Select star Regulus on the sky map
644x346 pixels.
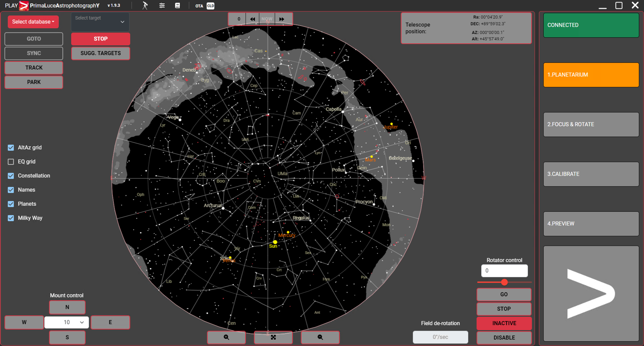pyautogui.click(x=310, y=220)
